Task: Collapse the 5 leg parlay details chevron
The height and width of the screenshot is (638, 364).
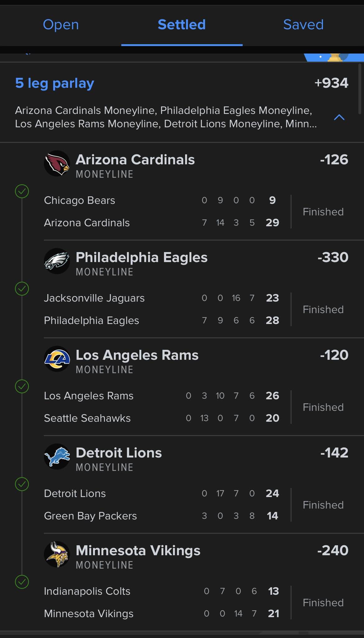Action: pyautogui.click(x=339, y=117)
